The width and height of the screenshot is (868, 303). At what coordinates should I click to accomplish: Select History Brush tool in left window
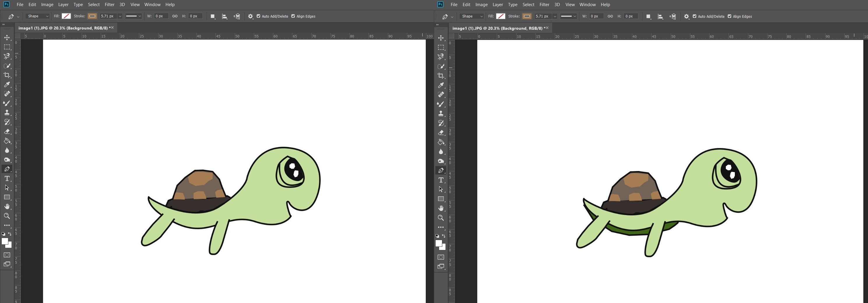(7, 122)
